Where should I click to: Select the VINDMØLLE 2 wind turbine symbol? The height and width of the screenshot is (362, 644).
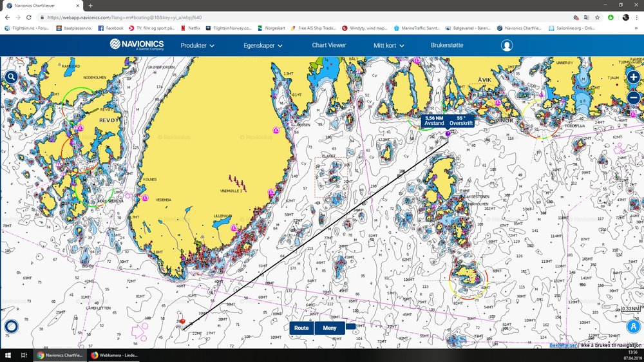click(238, 182)
